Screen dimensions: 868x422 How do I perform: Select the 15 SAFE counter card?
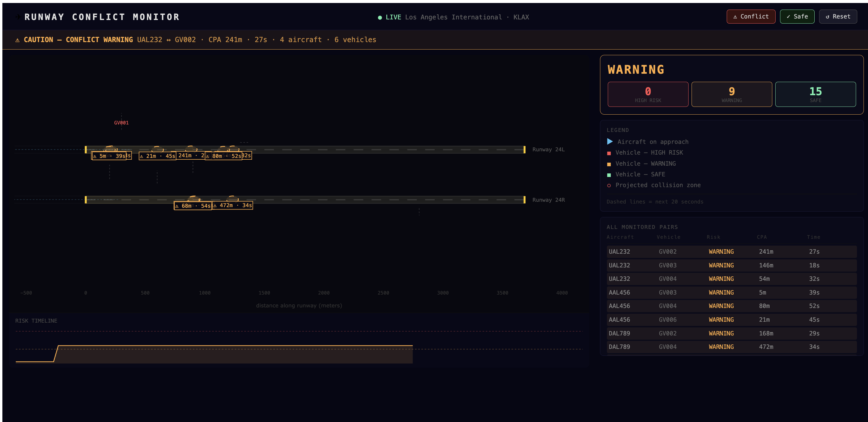click(x=815, y=94)
